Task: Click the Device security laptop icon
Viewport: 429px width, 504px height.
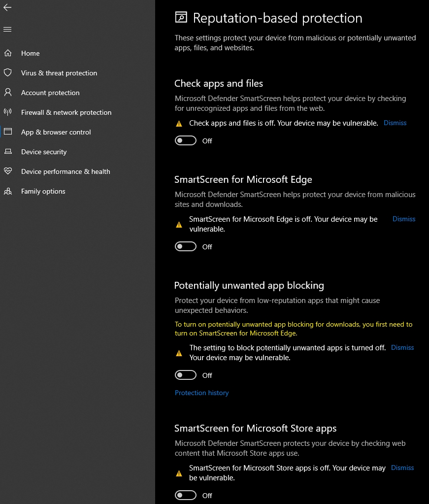Action: click(x=8, y=152)
